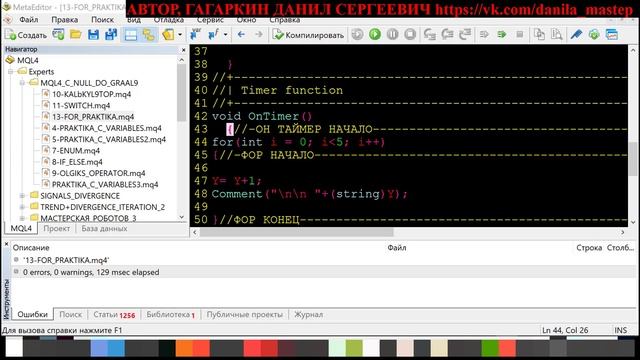Switch to the Проект tab in Navigator
This screenshot has width=640, height=360.
(x=57, y=229)
